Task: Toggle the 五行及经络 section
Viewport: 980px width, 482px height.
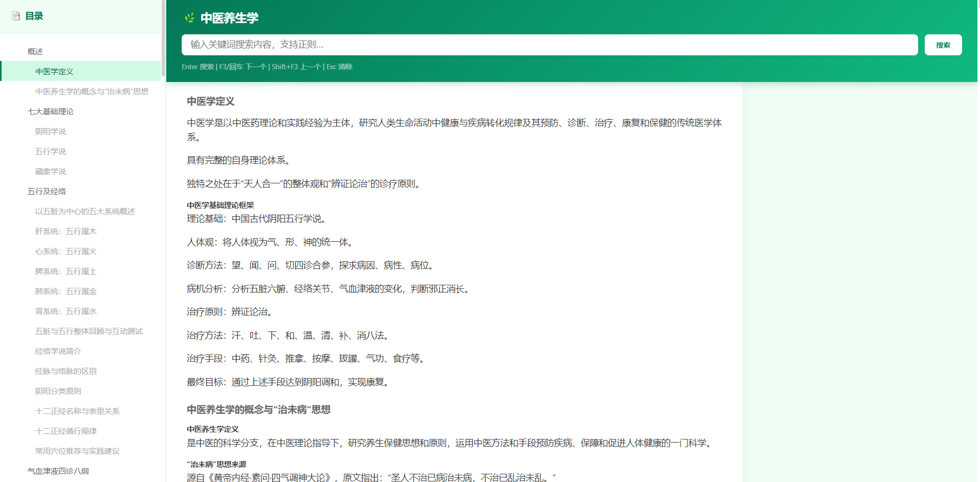Action: (x=47, y=191)
